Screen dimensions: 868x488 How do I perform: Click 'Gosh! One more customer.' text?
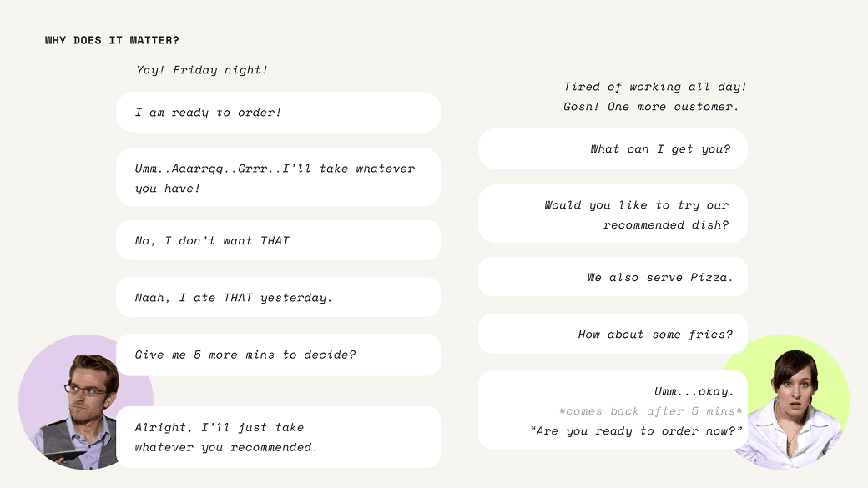651,107
